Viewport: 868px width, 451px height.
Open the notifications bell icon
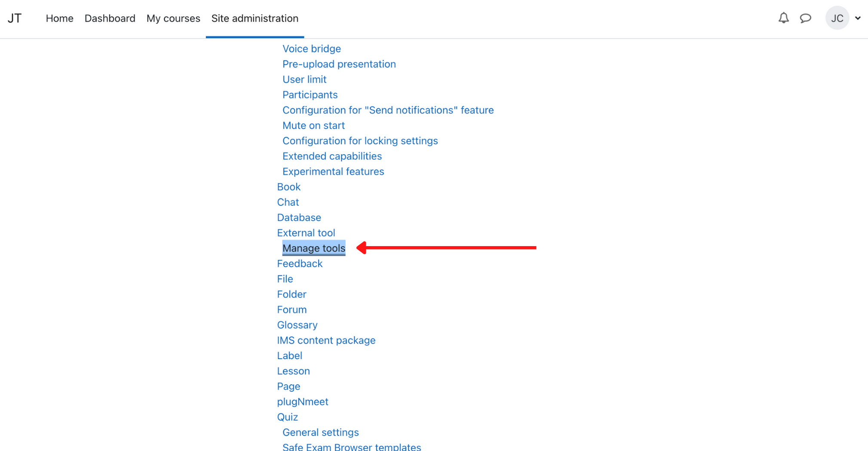[x=783, y=18]
